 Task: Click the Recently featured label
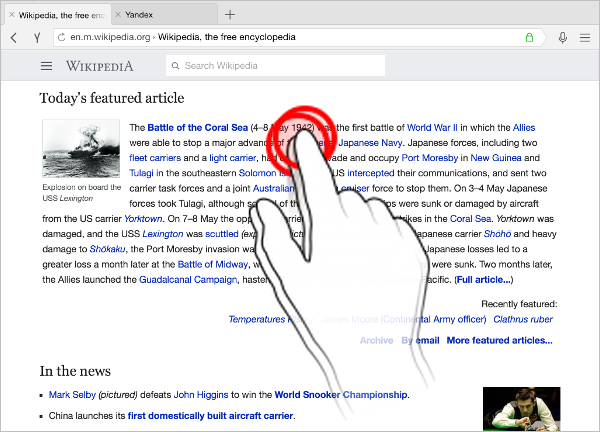519,304
